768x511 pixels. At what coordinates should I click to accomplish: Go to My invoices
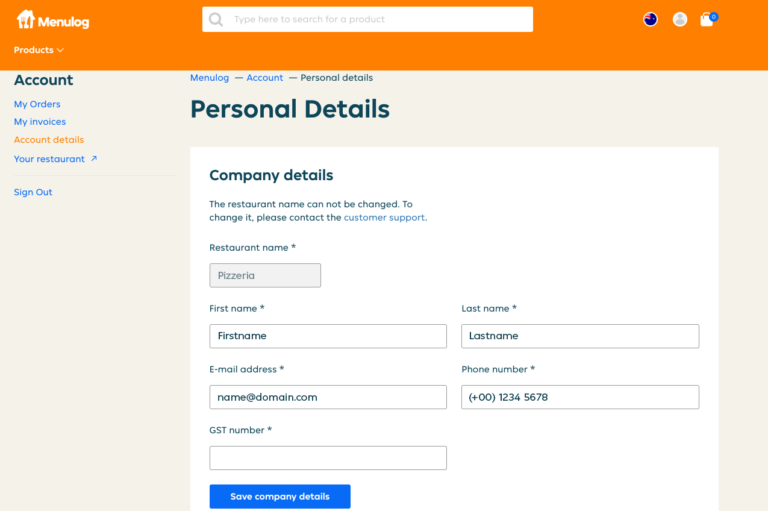coord(40,122)
